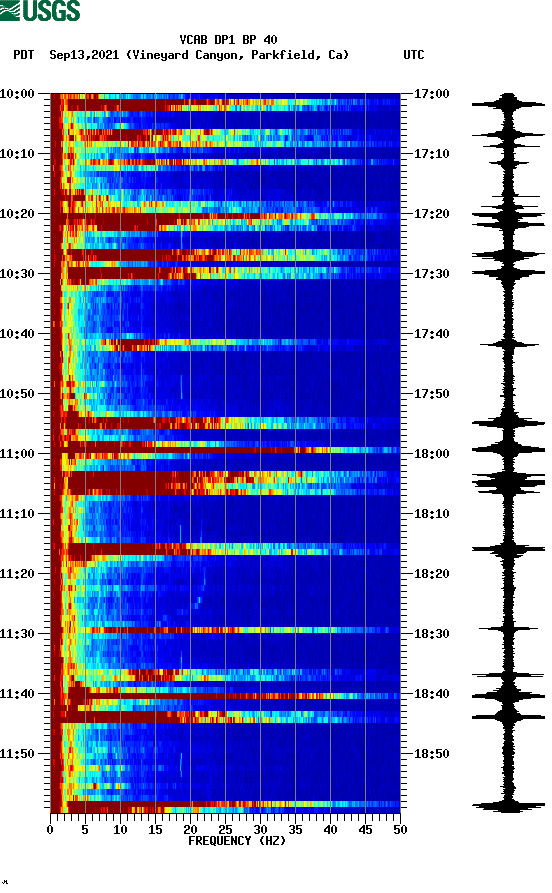Click the '50' frequency axis label
552x893 pixels.
(x=400, y=830)
